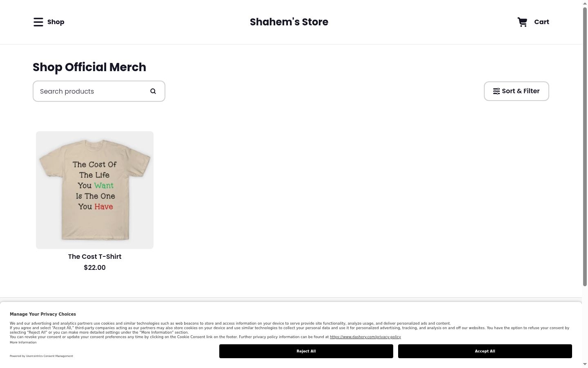Open the Sort & Filter panel
Image resolution: width=588 pixels, height=368 pixels.
coord(517,91)
